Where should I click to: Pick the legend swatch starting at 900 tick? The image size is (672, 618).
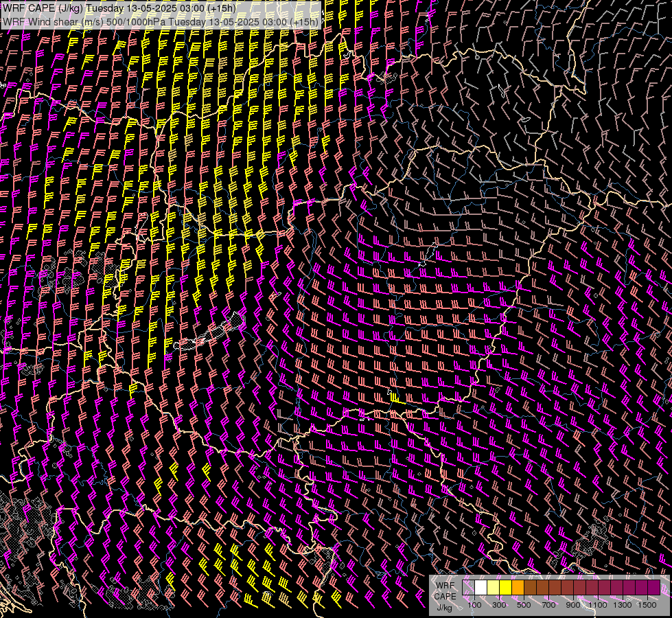[579, 588]
